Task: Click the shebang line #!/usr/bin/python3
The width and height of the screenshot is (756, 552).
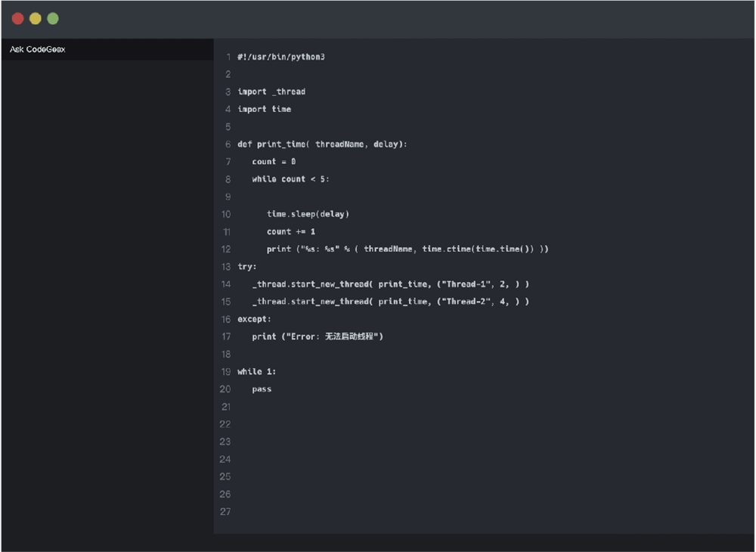Action: 281,57
